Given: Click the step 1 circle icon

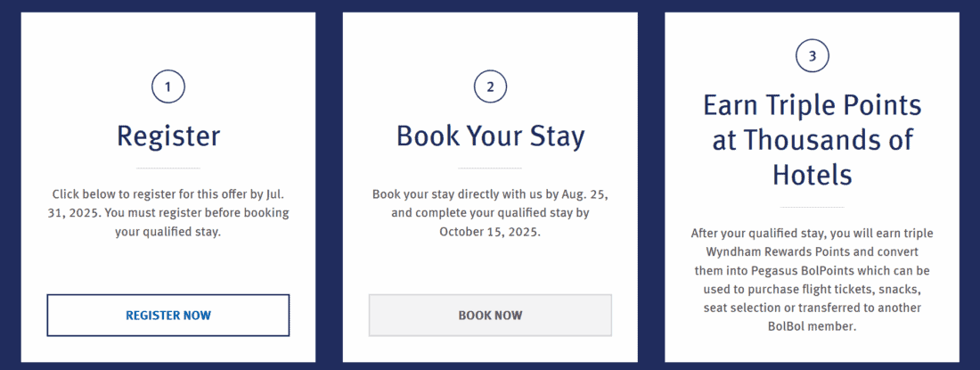Looking at the screenshot, I should [168, 87].
